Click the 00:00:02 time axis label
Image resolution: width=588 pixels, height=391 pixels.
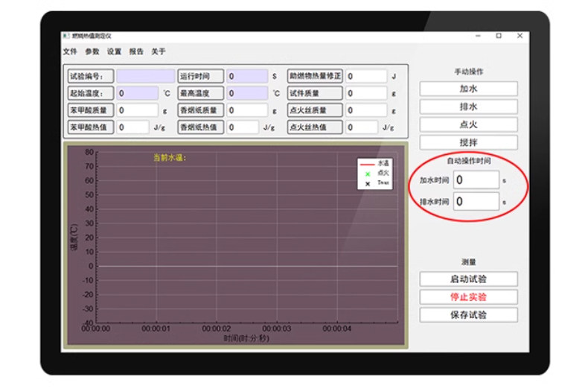(x=217, y=328)
